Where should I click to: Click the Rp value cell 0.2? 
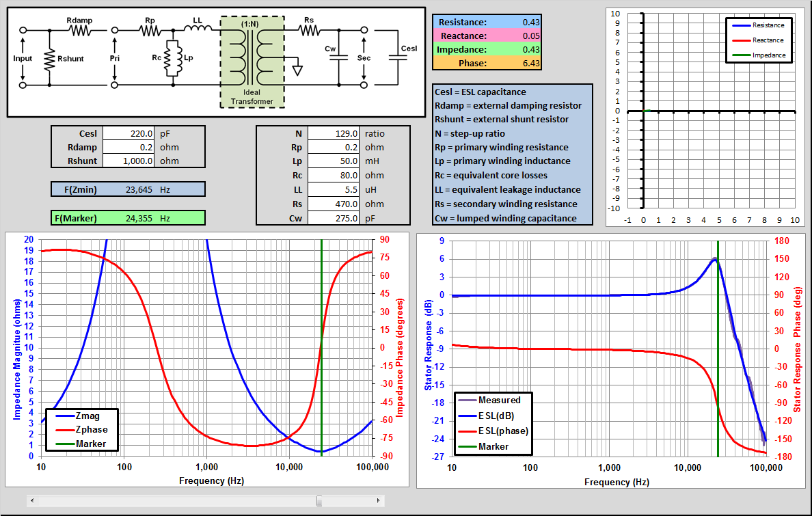click(334, 147)
